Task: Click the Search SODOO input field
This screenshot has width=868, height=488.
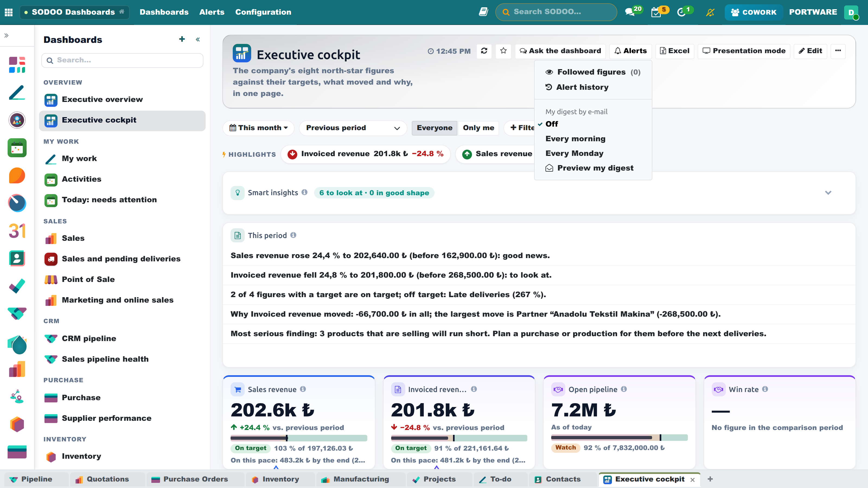Action: coord(556,12)
